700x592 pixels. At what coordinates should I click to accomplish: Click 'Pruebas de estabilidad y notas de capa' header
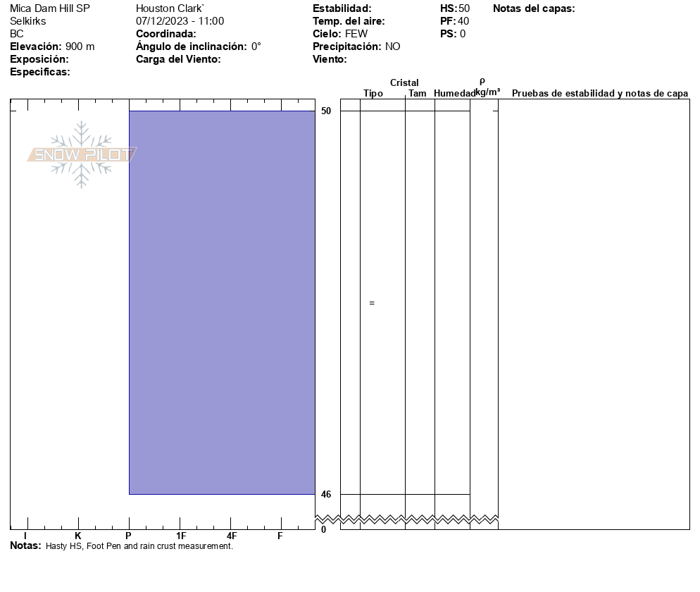click(x=600, y=93)
